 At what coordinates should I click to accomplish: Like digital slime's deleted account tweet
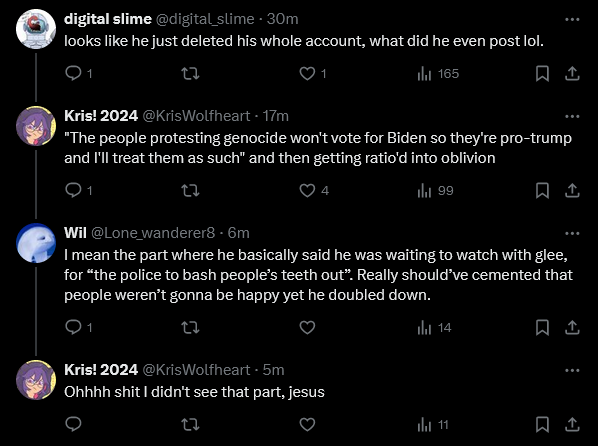pyautogui.click(x=307, y=73)
